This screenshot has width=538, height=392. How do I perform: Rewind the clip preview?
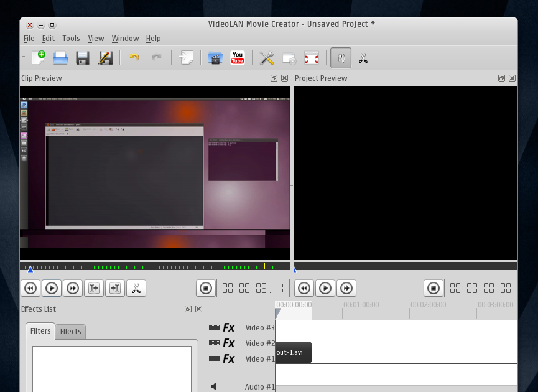tap(30, 288)
